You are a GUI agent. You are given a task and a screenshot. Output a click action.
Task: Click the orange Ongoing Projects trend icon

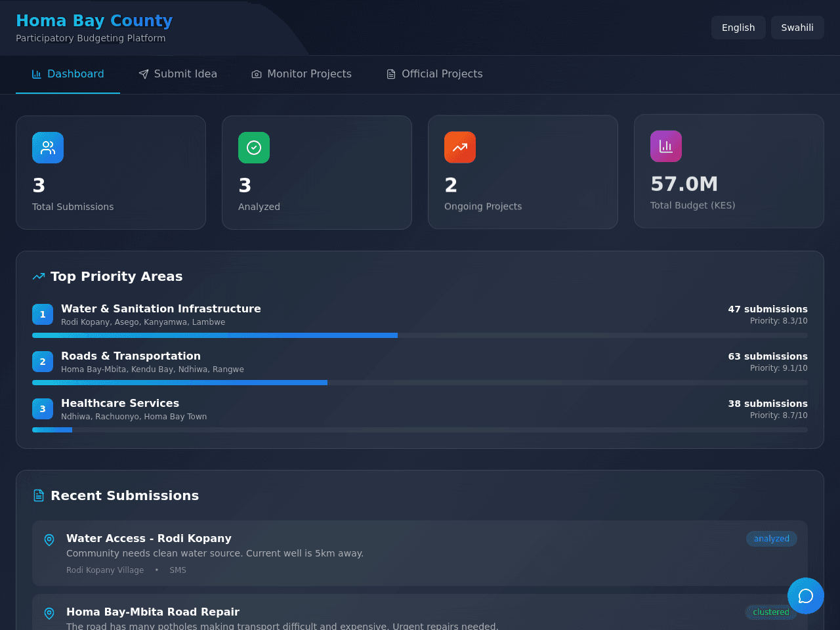click(460, 147)
